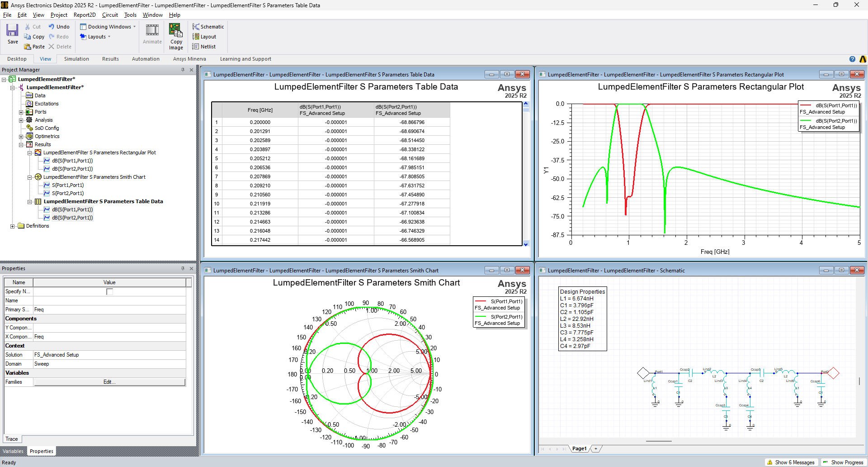This screenshot has height=467, width=868.
Task: Click the Families Edit button
Action: (x=109, y=382)
